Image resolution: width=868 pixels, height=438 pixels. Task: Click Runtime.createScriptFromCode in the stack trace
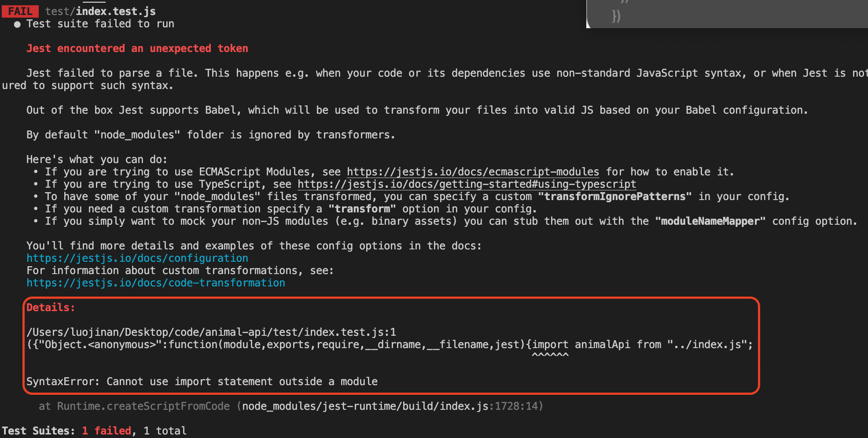[143, 406]
